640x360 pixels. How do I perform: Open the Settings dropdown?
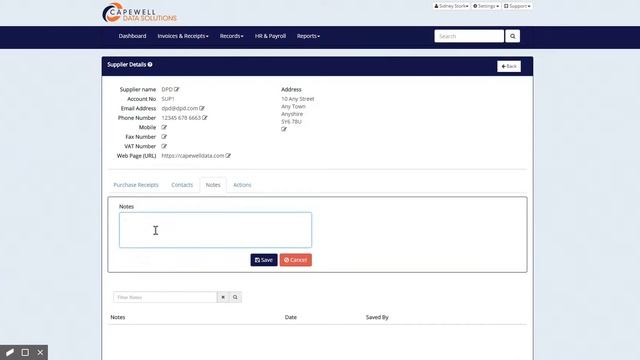pos(486,6)
